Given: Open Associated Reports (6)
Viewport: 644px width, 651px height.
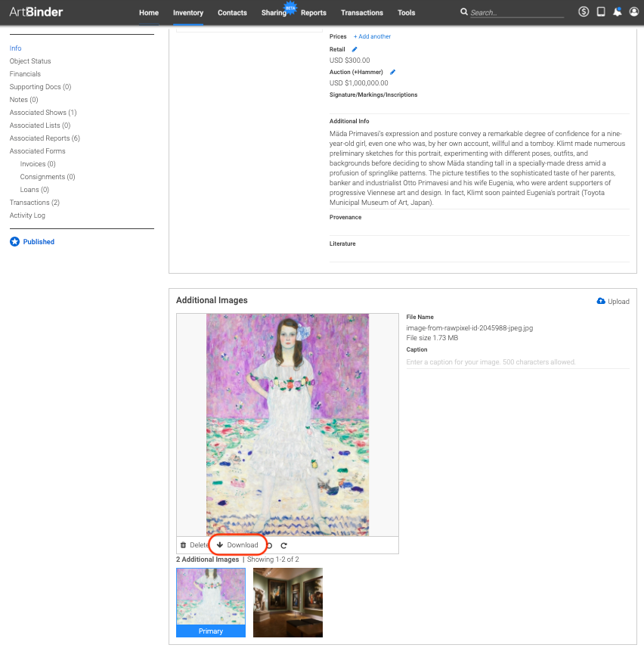Looking at the screenshot, I should pos(45,138).
